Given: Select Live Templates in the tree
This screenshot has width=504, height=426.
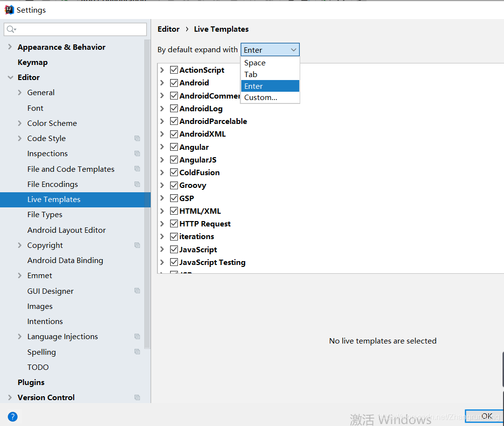Looking at the screenshot, I should 75,200.
